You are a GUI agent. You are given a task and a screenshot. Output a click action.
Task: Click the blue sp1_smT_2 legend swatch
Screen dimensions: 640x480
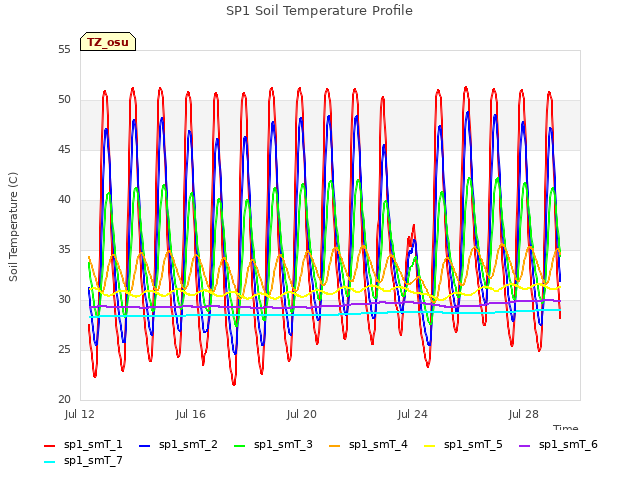144,446
